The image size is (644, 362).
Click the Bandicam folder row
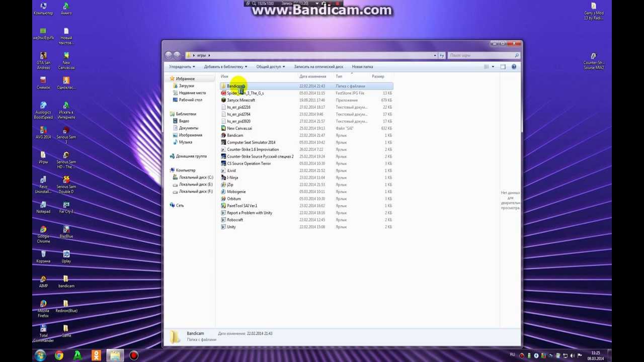coord(306,86)
